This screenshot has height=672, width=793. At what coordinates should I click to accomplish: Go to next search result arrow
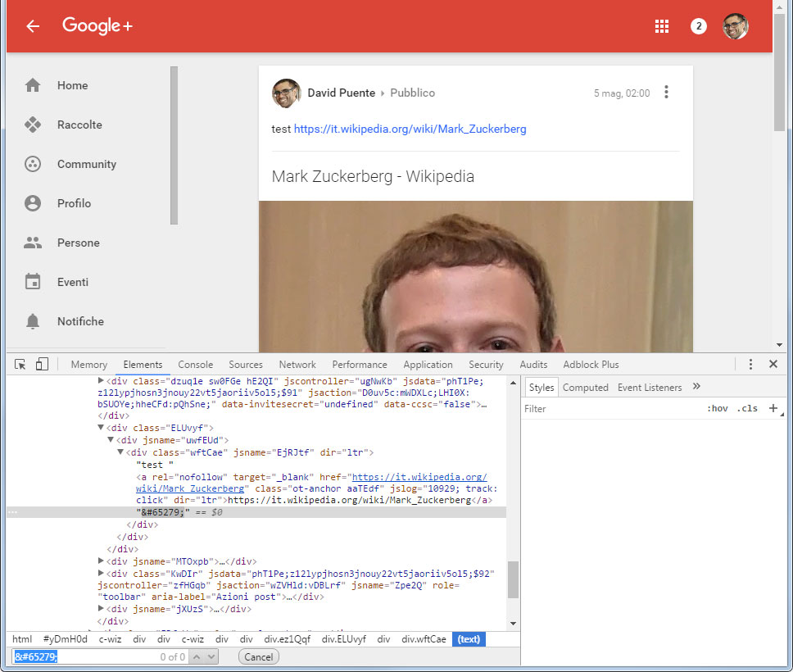(211, 656)
